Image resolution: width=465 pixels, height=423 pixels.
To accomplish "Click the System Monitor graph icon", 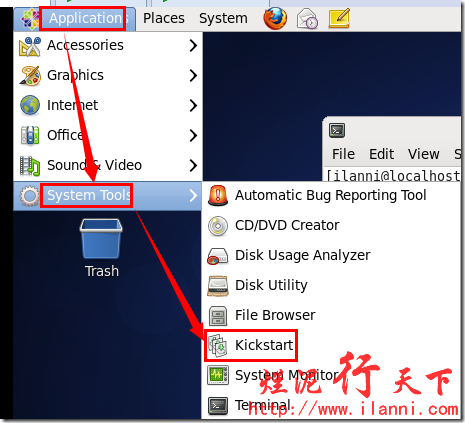I will pyautogui.click(x=218, y=375).
